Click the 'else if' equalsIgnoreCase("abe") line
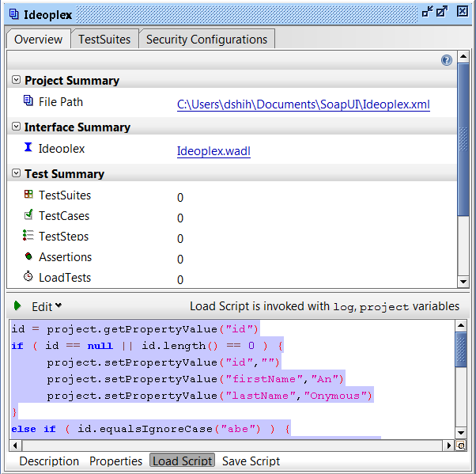The image size is (476, 474). pyautogui.click(x=150, y=429)
